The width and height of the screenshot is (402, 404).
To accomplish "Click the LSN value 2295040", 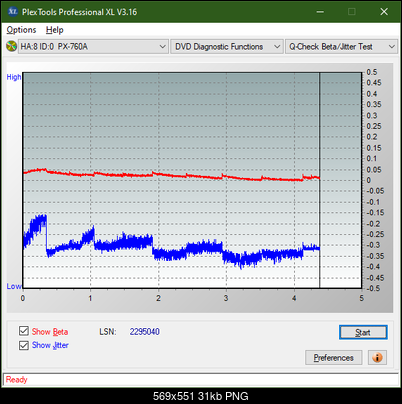I will coord(145,332).
